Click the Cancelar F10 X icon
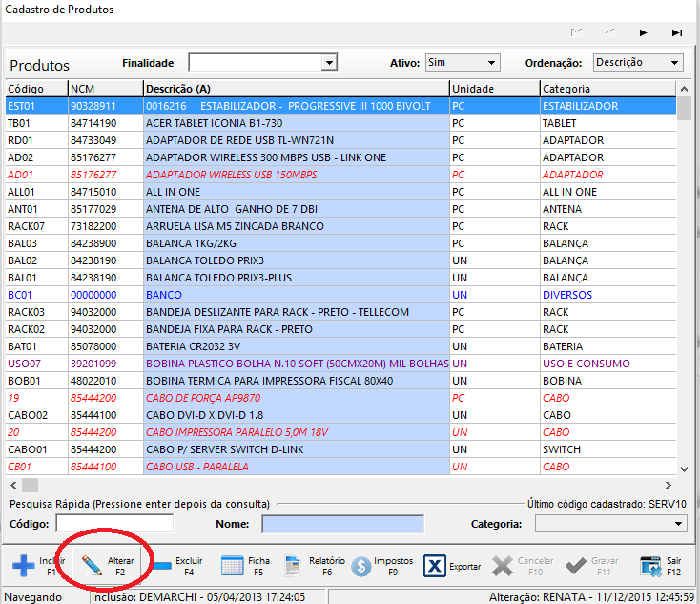The width and height of the screenshot is (700, 604). (x=503, y=566)
